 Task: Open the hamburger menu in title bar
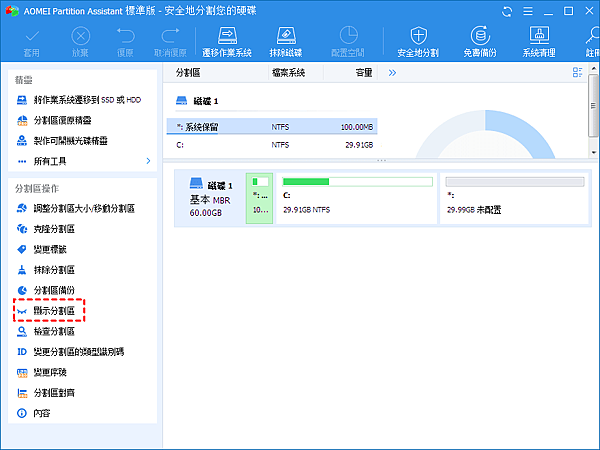pos(528,11)
